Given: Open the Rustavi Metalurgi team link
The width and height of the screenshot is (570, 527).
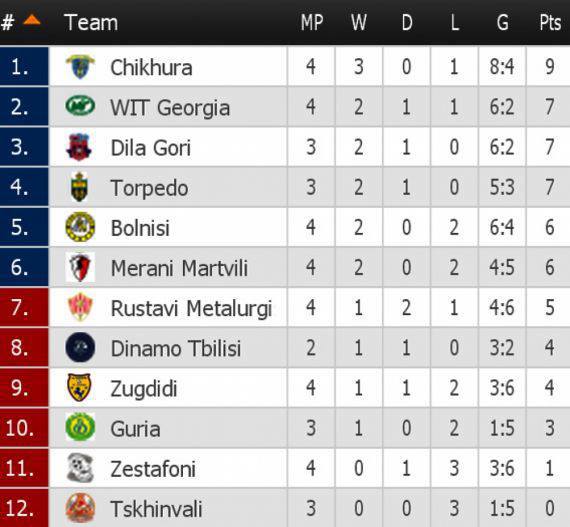Looking at the screenshot, I should pyautogui.click(x=191, y=308).
